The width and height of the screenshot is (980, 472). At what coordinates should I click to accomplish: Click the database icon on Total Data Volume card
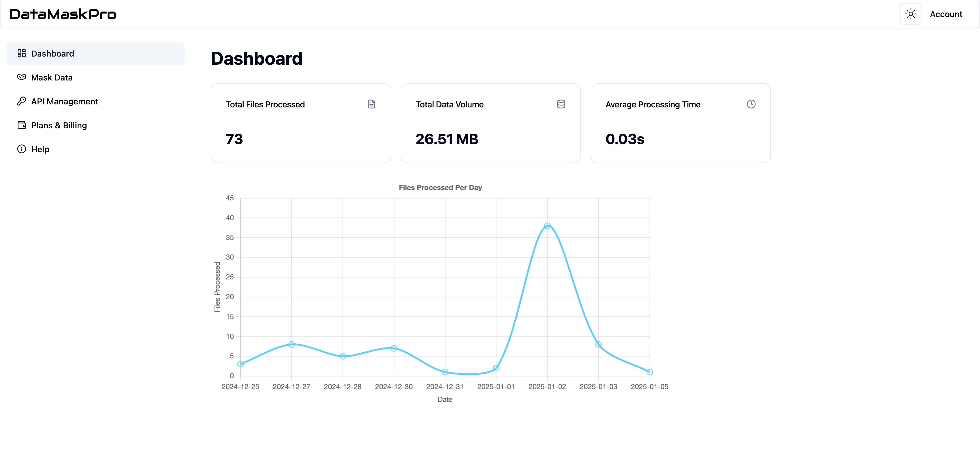tap(561, 104)
